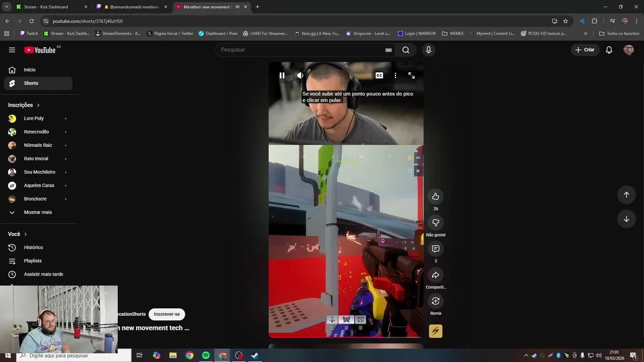
Task: Focus the Pesquisar search field
Action: [299, 50]
